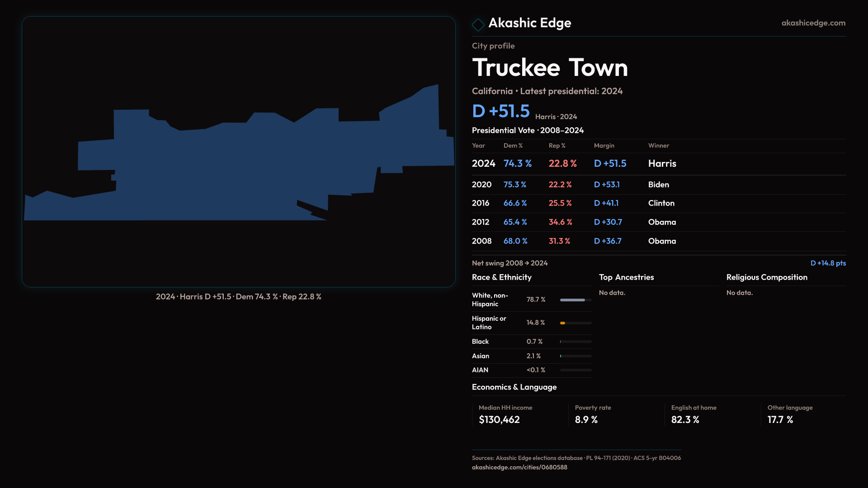Select the 2008 Obama election row
The image size is (868, 488).
(658, 241)
